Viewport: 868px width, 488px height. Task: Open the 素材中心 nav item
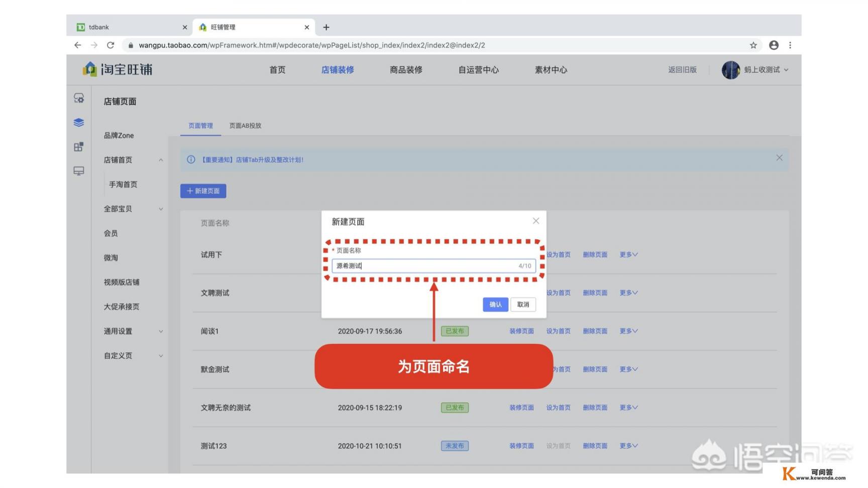[551, 70]
